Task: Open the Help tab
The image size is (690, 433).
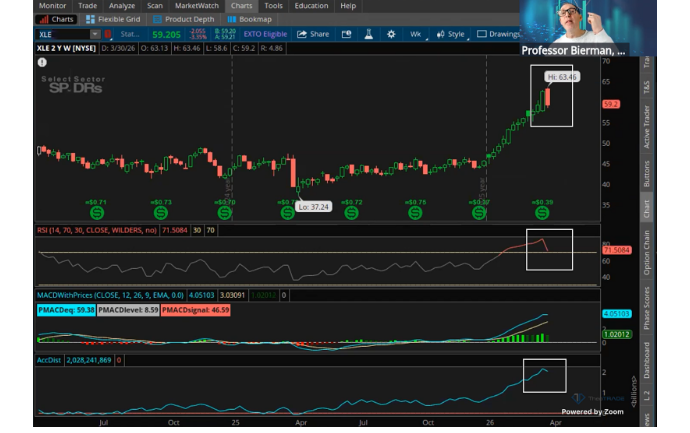Action: [x=348, y=6]
